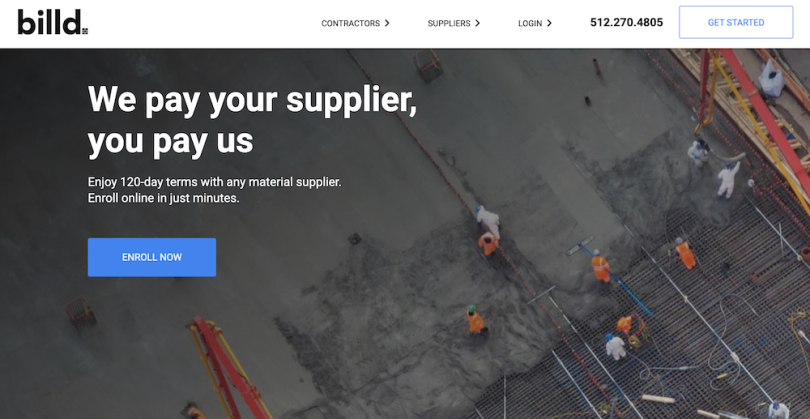Click the blue ENROLL NOW button
Screen dimensions: 810x419
tap(152, 257)
